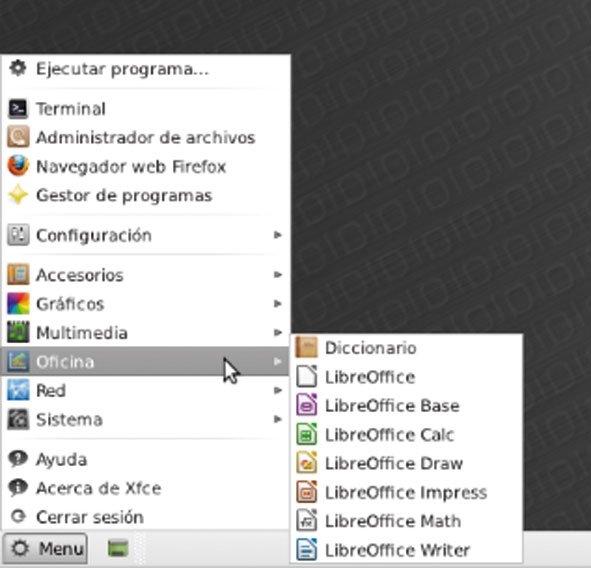Expand the Multimedia submenu arrow
Image resolution: width=591 pixels, height=568 pixels.
click(278, 332)
